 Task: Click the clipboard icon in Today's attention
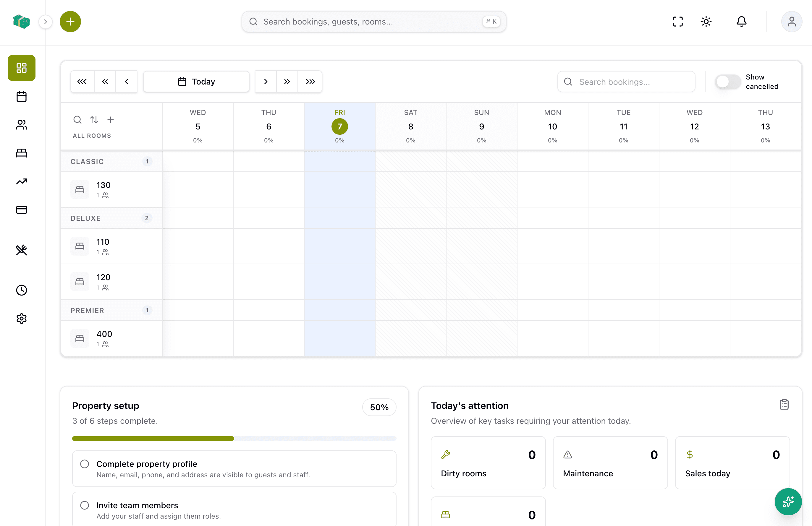(x=784, y=405)
